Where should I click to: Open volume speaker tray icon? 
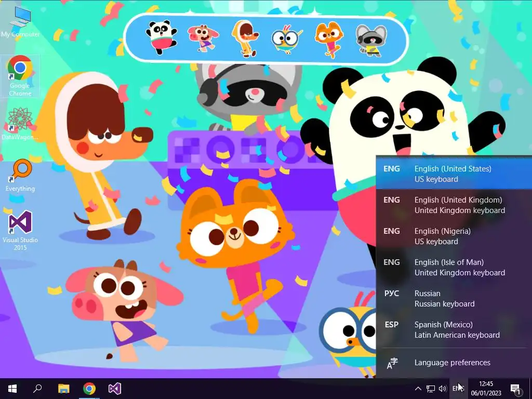click(x=443, y=389)
